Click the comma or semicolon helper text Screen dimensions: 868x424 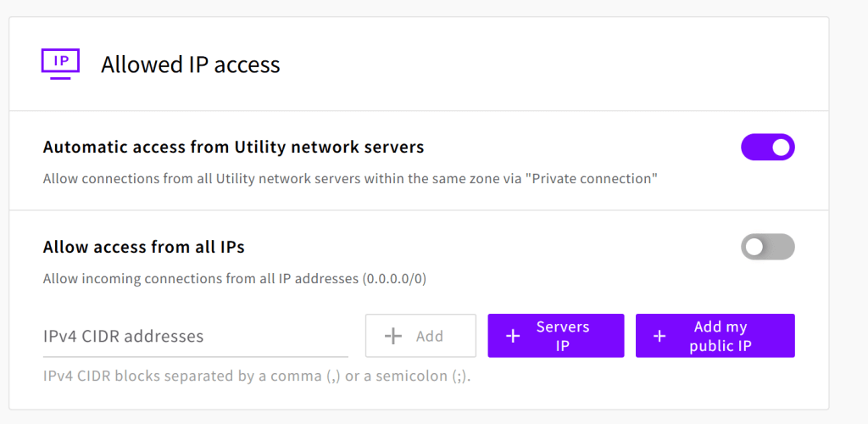pyautogui.click(x=257, y=377)
